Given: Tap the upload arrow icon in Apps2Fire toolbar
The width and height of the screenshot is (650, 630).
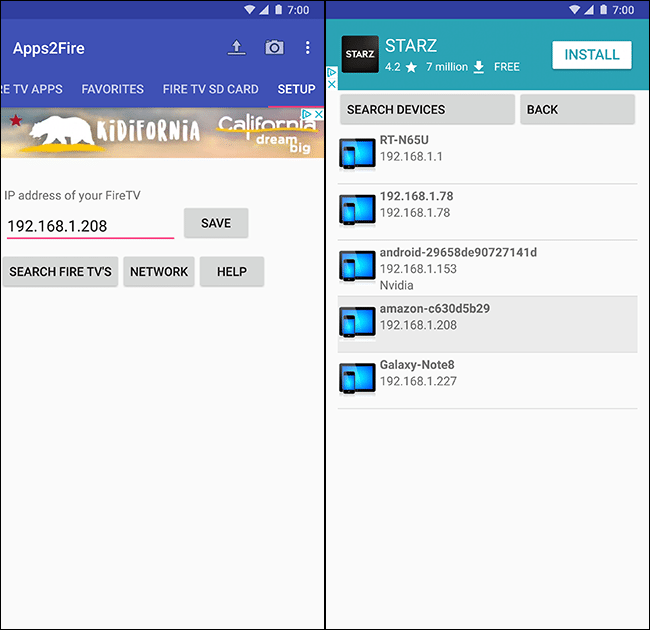Looking at the screenshot, I should (x=236, y=48).
